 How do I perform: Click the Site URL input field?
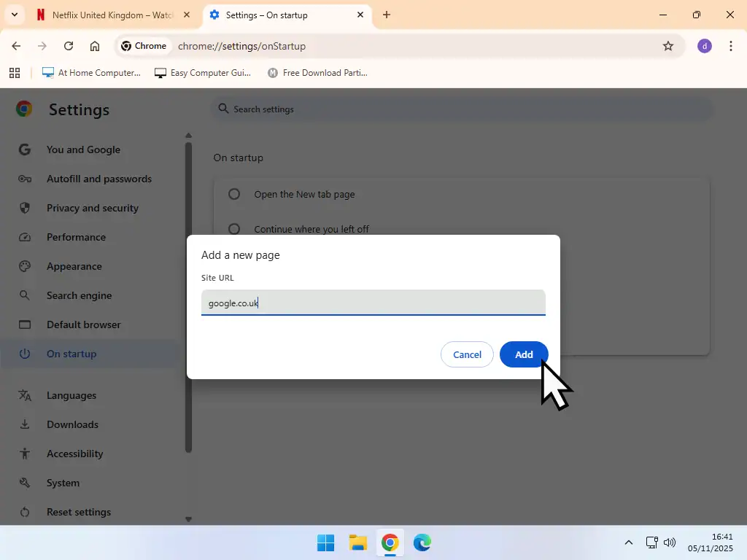tap(373, 303)
